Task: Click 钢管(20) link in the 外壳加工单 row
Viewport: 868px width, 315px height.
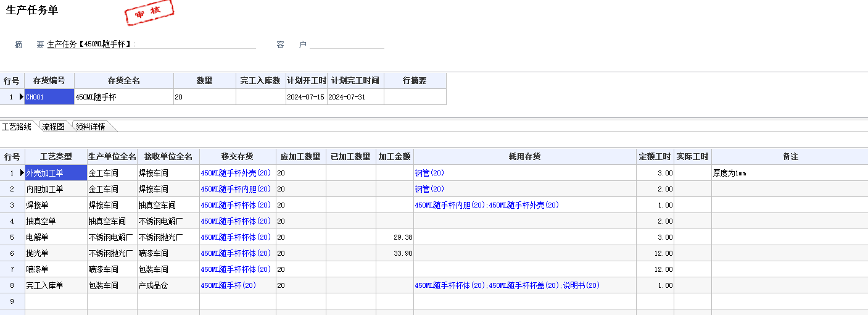Action: coord(429,173)
